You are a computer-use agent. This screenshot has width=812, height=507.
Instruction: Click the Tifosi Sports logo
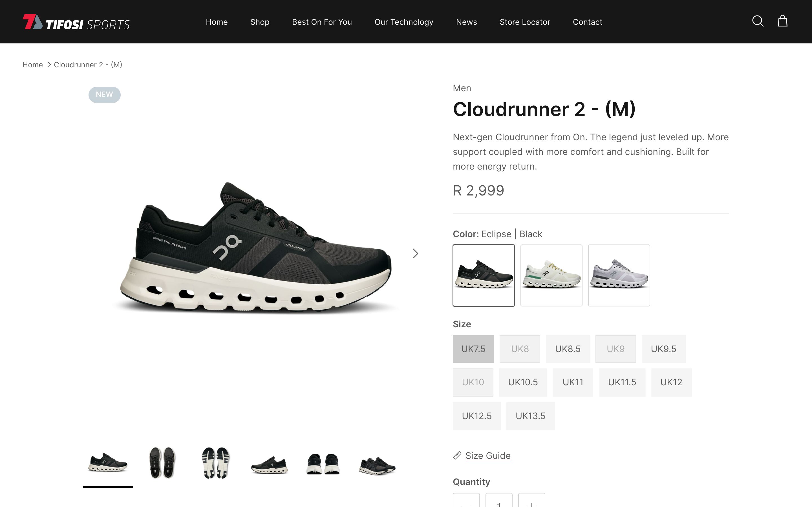tap(76, 22)
